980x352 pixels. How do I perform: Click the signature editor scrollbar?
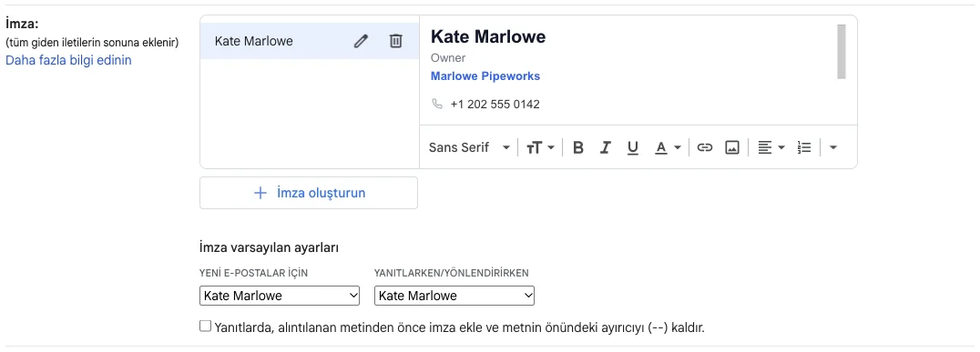pyautogui.click(x=842, y=51)
